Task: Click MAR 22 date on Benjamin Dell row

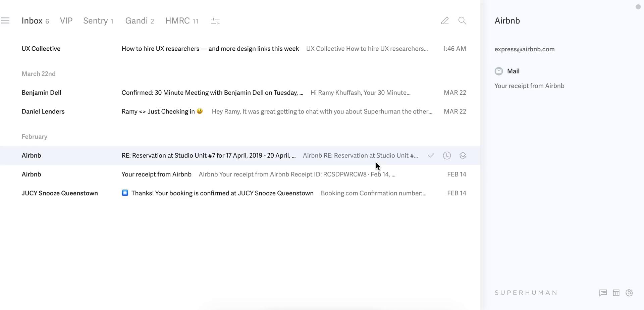Action: 455,93
